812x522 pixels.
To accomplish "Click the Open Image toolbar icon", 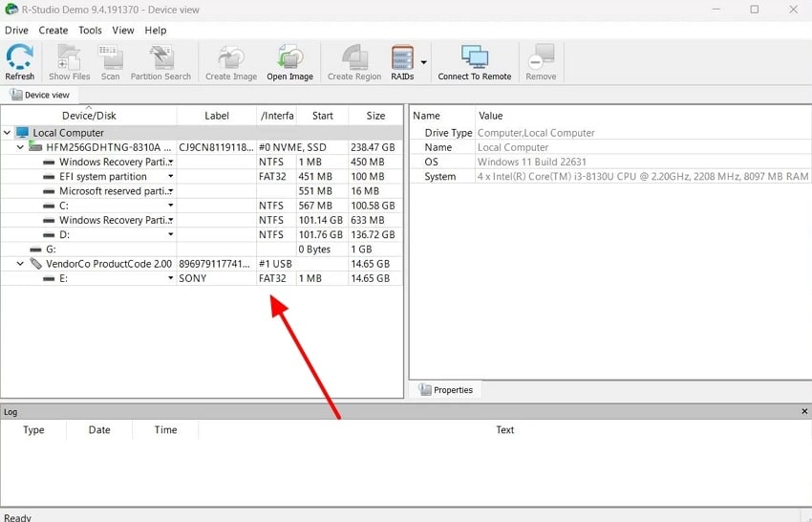I will coord(290,56).
